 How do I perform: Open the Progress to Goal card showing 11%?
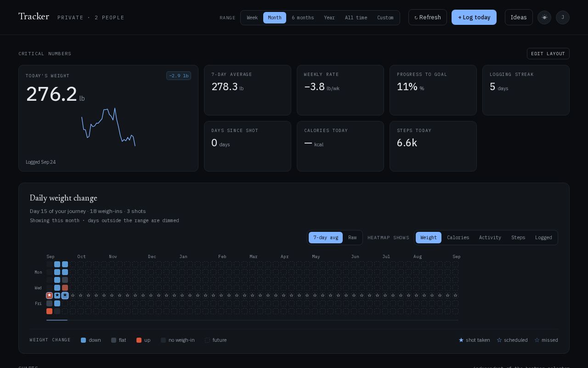pyautogui.click(x=433, y=90)
